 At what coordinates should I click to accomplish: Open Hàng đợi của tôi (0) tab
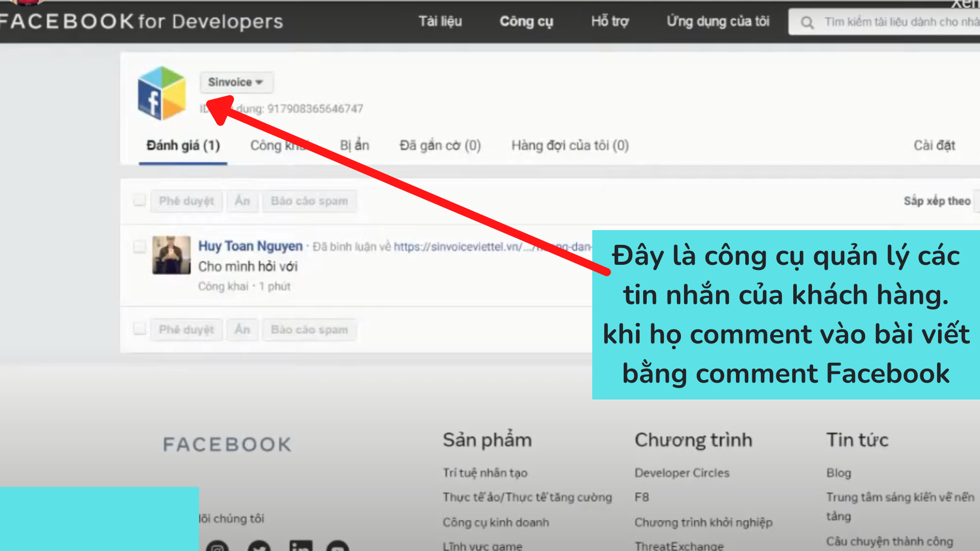[x=570, y=145]
